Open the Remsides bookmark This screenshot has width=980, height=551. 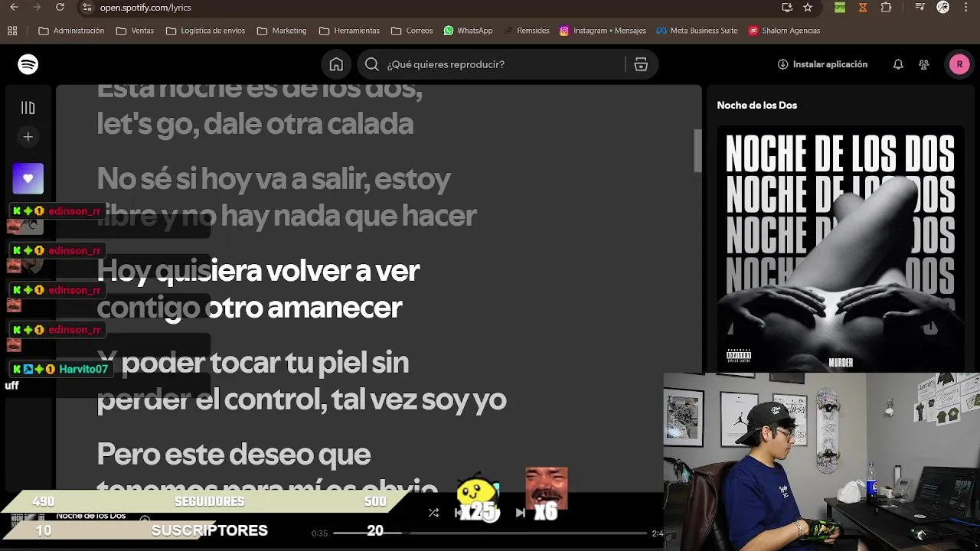(527, 31)
